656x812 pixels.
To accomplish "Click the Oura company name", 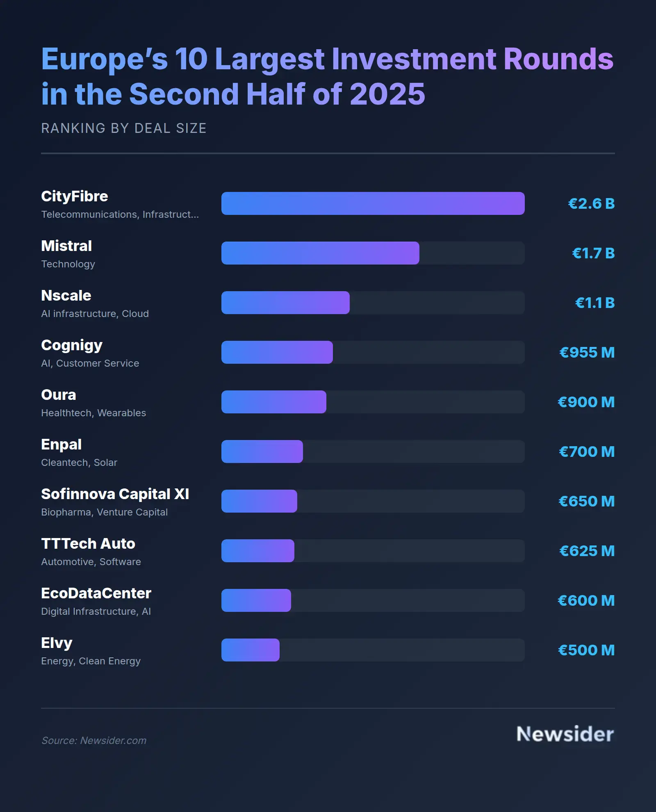I will pos(59,395).
